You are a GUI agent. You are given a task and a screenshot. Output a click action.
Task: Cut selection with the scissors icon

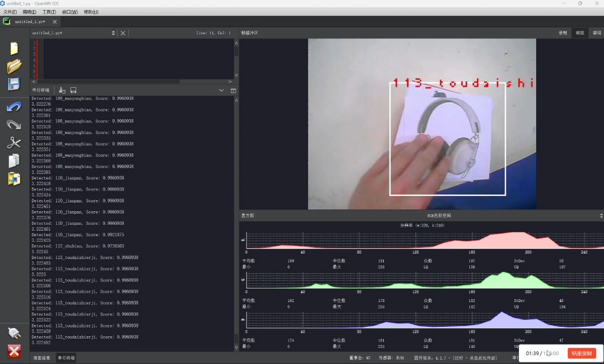14,143
